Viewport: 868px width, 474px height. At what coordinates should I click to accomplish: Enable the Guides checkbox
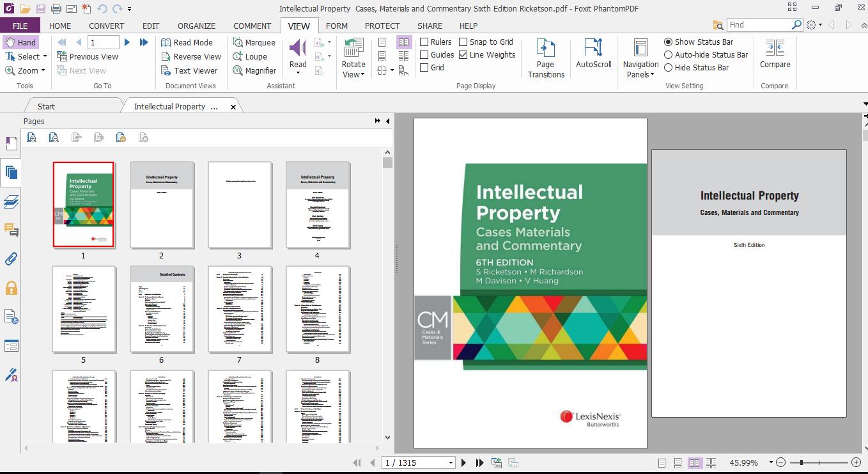(424, 55)
